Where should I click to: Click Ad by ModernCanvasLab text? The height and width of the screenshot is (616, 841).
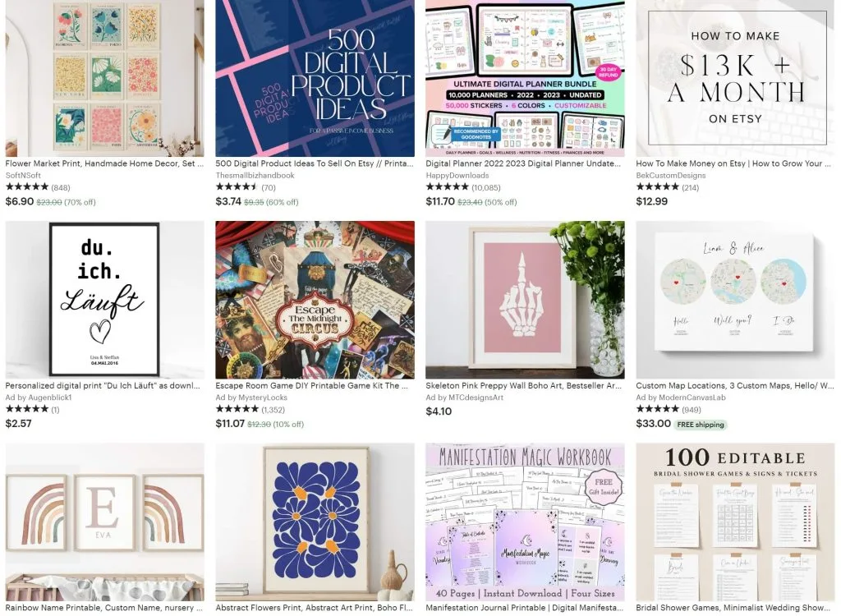point(681,398)
